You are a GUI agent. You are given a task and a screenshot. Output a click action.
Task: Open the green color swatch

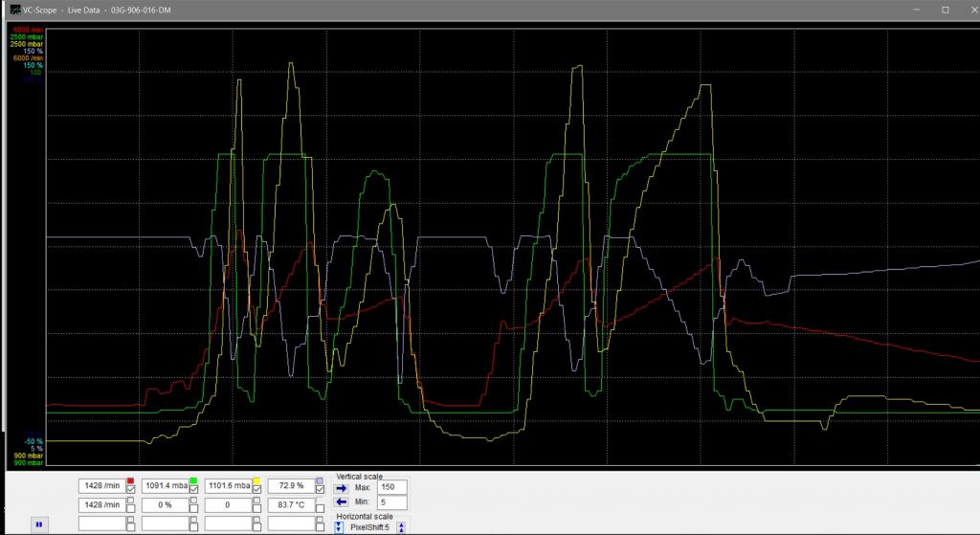(x=193, y=480)
